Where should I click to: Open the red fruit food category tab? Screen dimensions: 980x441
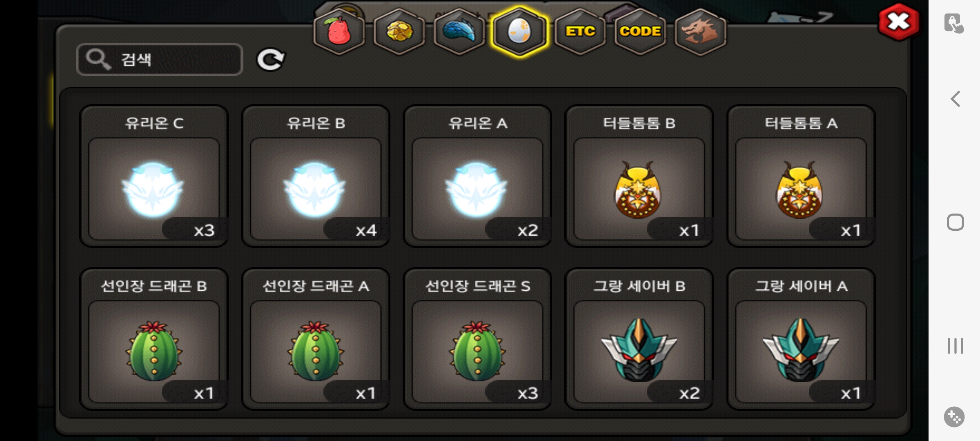(x=339, y=32)
